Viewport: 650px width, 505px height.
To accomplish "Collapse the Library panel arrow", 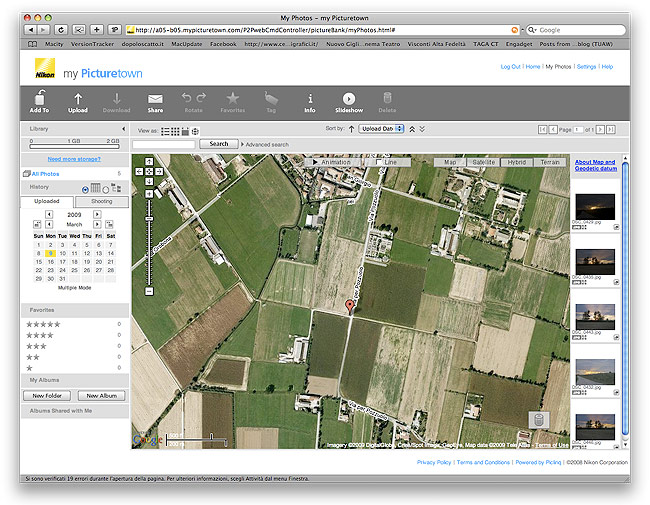I will click(x=124, y=129).
